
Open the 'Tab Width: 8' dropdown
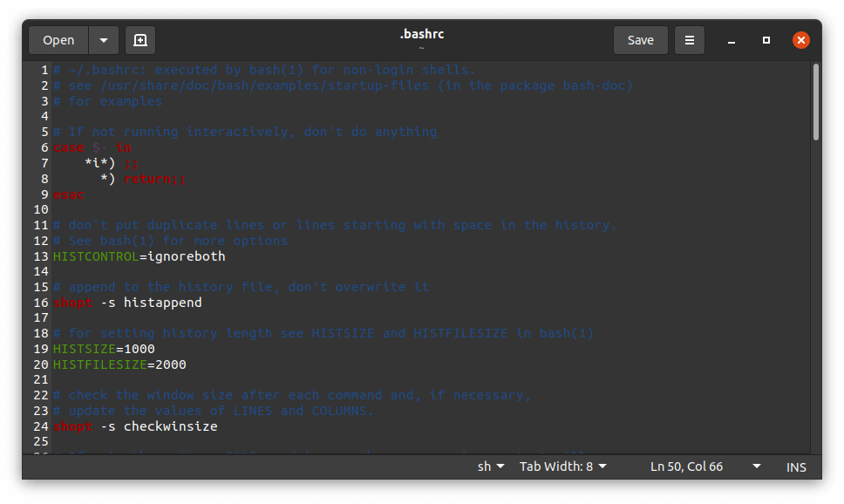(562, 466)
